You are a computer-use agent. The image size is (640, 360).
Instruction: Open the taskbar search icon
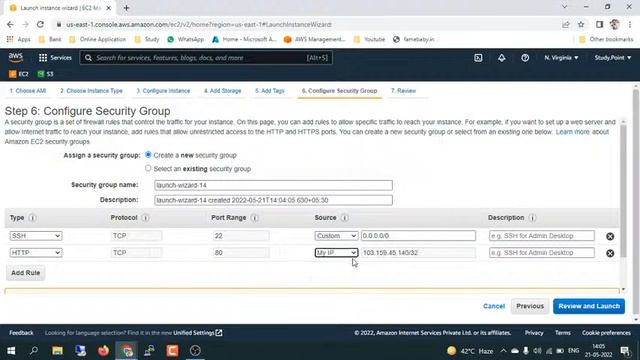pyautogui.click(x=34, y=351)
